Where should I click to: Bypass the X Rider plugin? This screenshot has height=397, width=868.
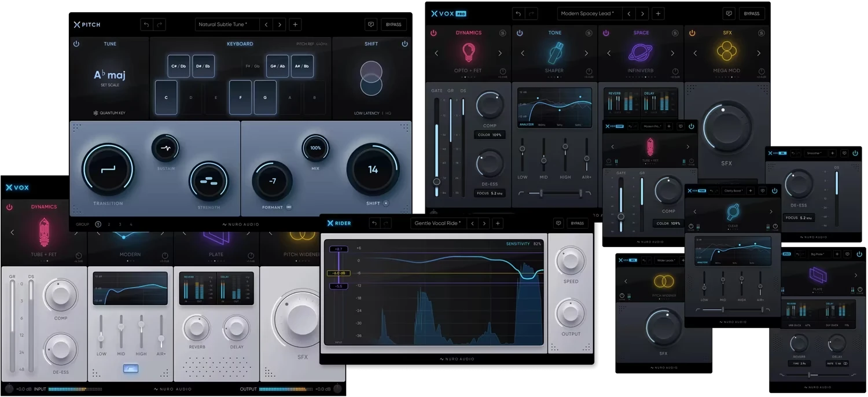point(578,223)
